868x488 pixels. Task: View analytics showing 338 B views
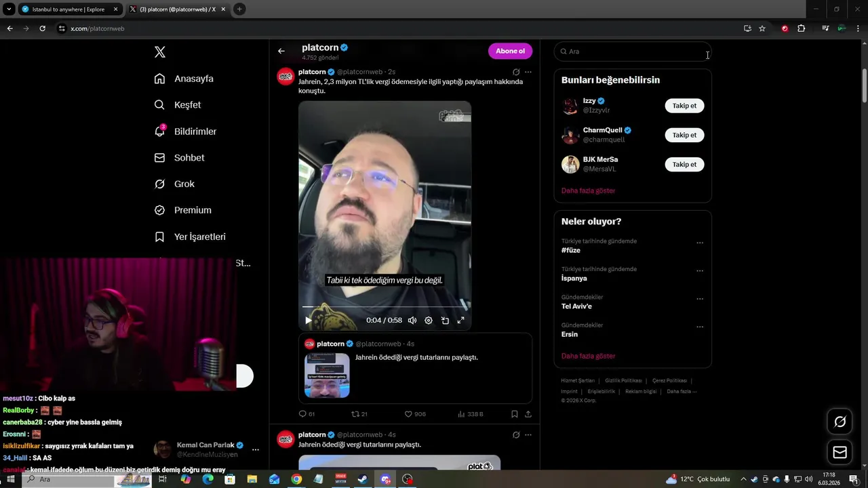pyautogui.click(x=471, y=414)
